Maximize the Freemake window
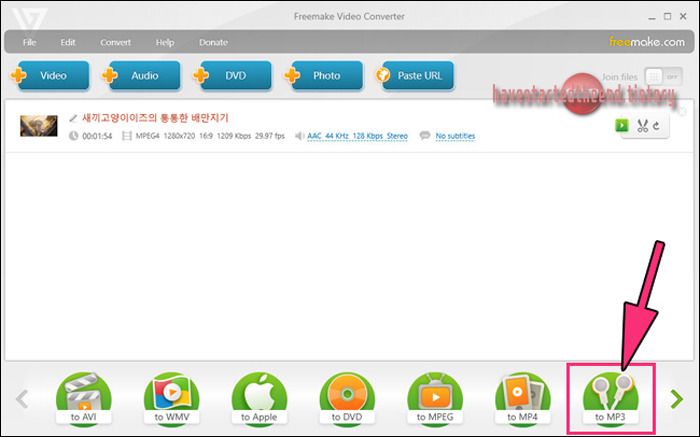 667,17
